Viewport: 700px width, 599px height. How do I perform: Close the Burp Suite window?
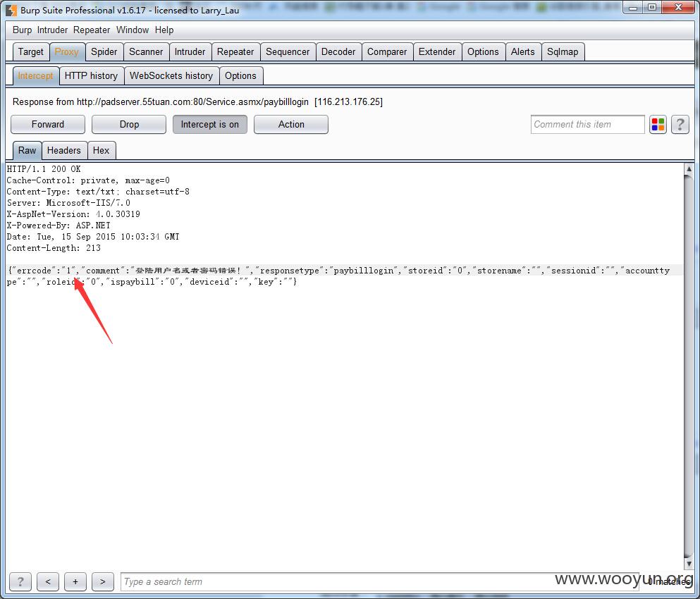(x=677, y=8)
